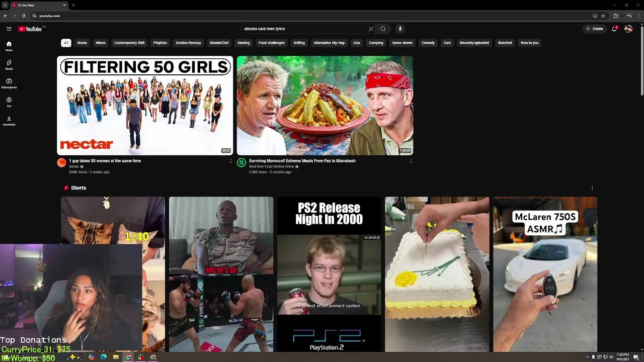Viewport: 644px width, 362px height.
Task: Reload the page
Action: point(23,16)
